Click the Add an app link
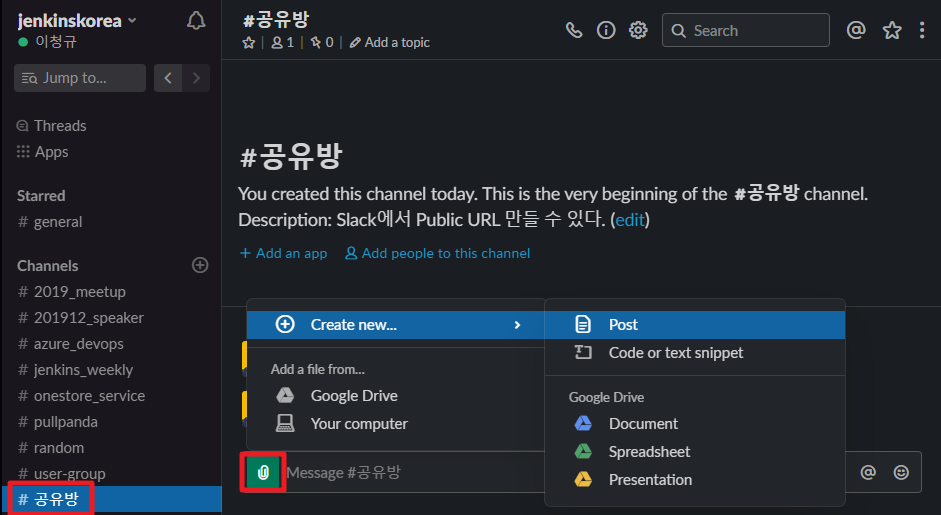The width and height of the screenshot is (941, 515). [x=283, y=253]
